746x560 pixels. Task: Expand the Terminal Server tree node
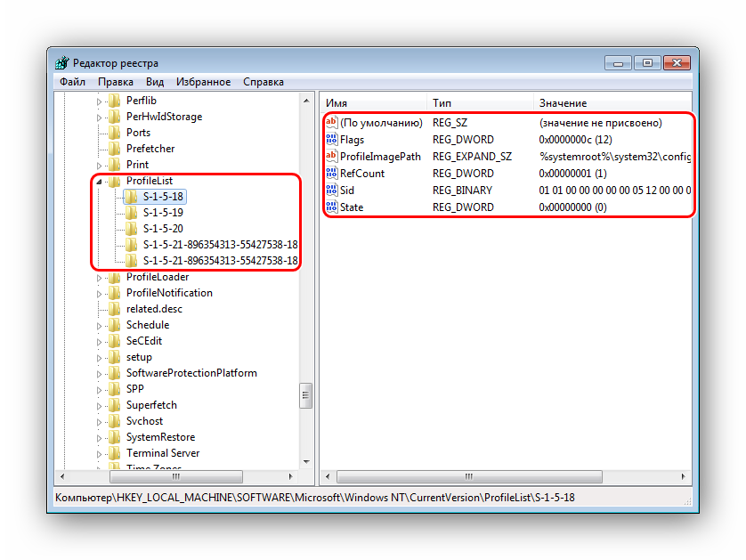coord(99,454)
